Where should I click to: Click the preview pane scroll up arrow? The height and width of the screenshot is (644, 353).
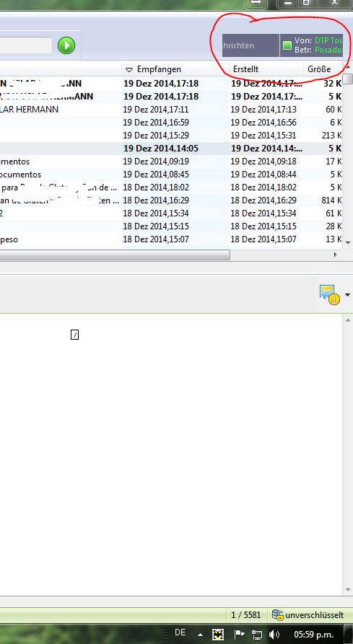click(348, 320)
